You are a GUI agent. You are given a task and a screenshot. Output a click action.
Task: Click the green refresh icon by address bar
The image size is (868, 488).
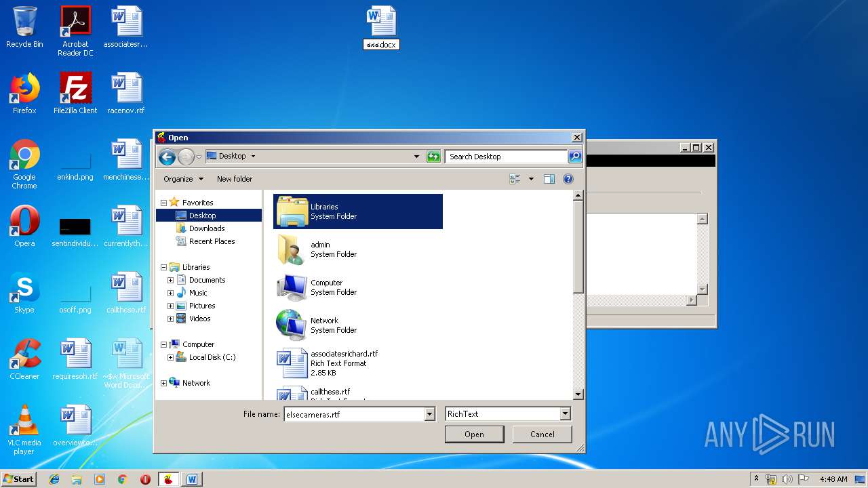tap(433, 157)
